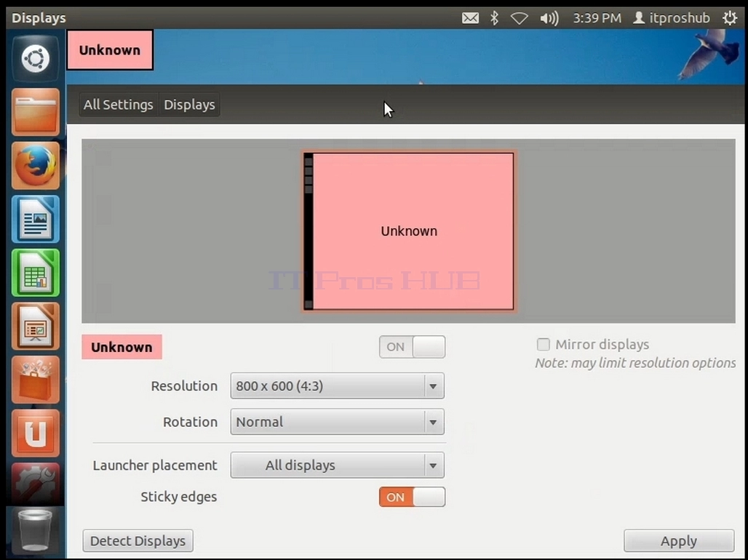
Task: Click the Mirror displays note text
Action: (635, 363)
